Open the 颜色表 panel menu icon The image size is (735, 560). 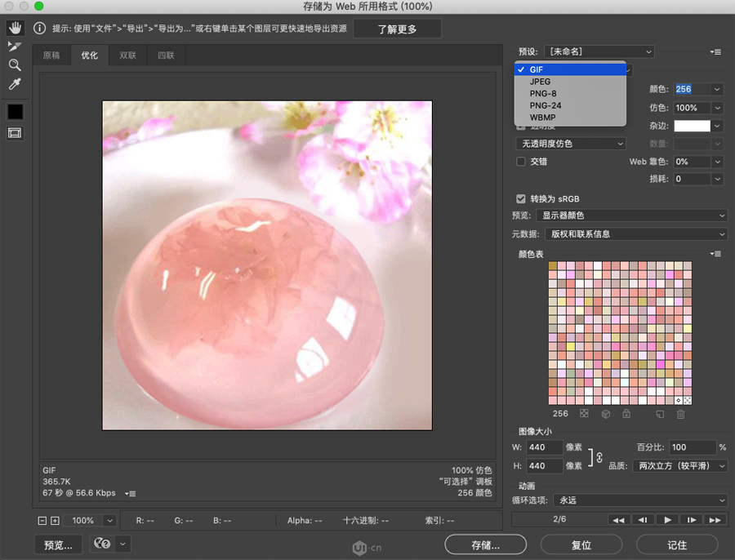715,254
